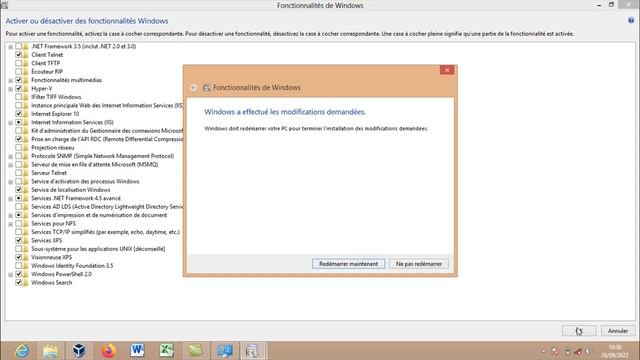Screen dimensions: 640x360
Task: Select Prise en charge de l'API RDC
Action: pyautogui.click(x=107, y=139)
